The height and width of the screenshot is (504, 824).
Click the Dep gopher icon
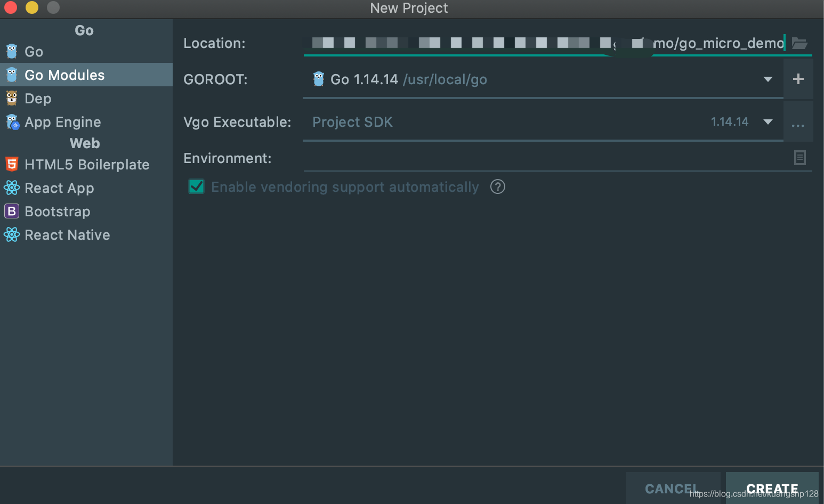coord(12,98)
